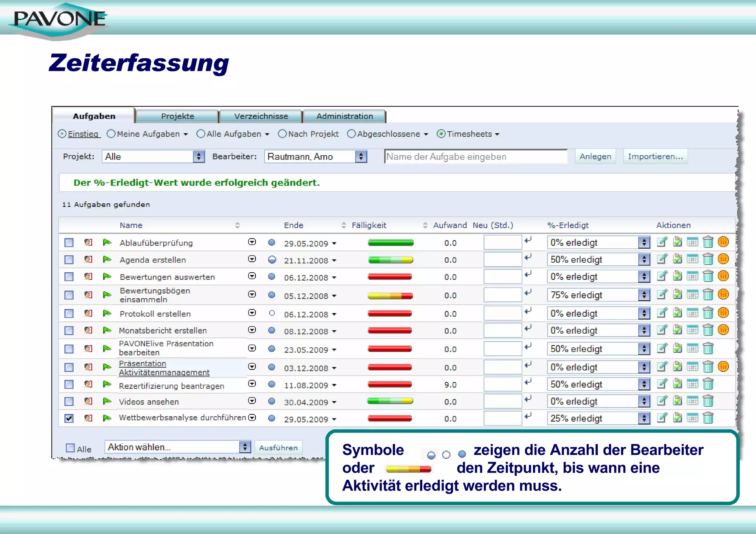Open the calendar icon for Bewertungen auswerten
The height and width of the screenshot is (534, 756).
pos(693,276)
